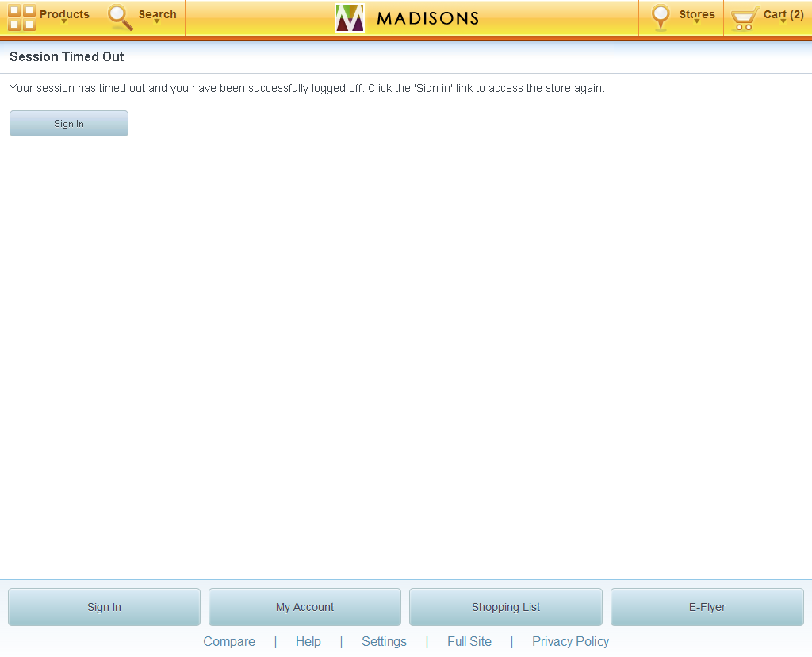Open the E-Flyer page

tap(707, 606)
